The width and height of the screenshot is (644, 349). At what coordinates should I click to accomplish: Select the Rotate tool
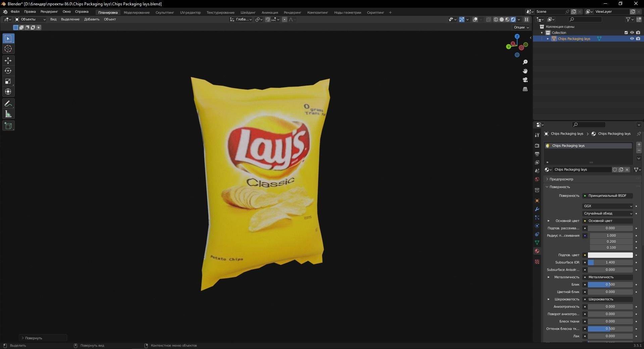click(8, 71)
